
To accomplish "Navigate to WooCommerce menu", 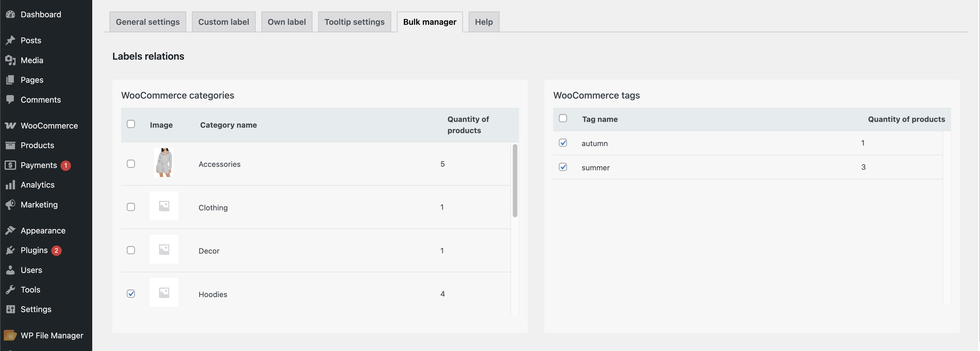I will coord(49,125).
